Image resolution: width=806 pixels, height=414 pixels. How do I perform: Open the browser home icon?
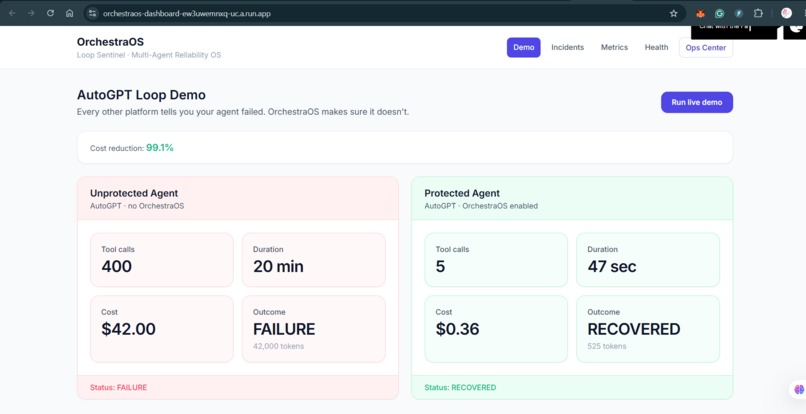pyautogui.click(x=69, y=13)
